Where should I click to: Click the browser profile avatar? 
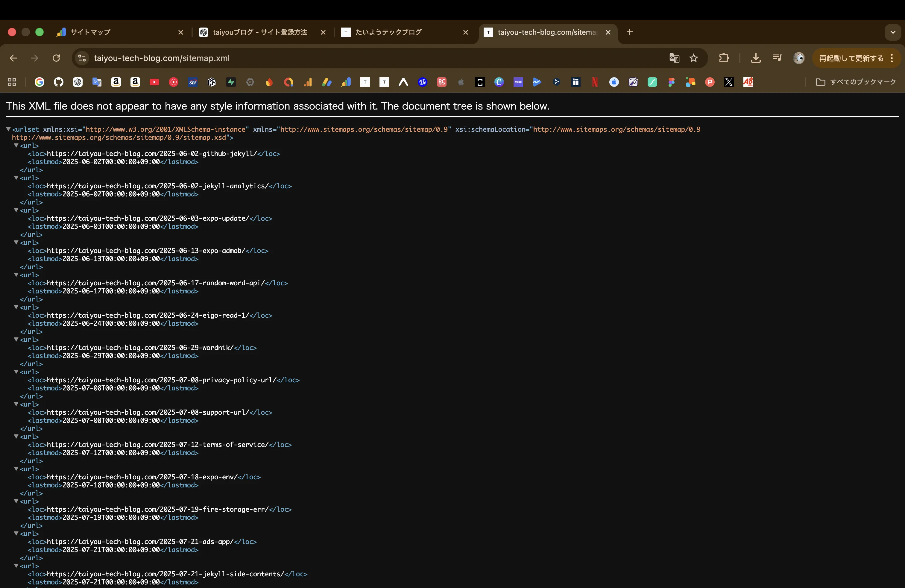coord(799,58)
